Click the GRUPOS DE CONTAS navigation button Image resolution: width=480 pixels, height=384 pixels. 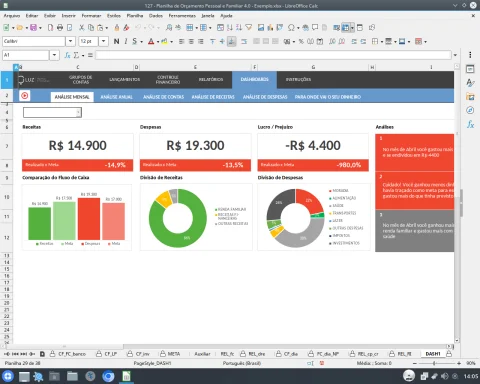click(x=81, y=79)
